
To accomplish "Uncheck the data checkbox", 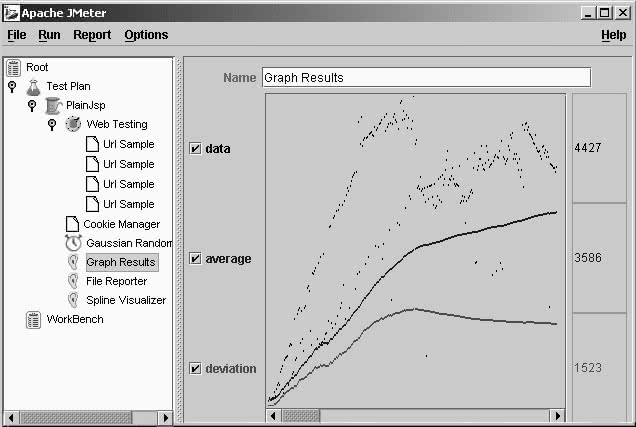I will (195, 148).
